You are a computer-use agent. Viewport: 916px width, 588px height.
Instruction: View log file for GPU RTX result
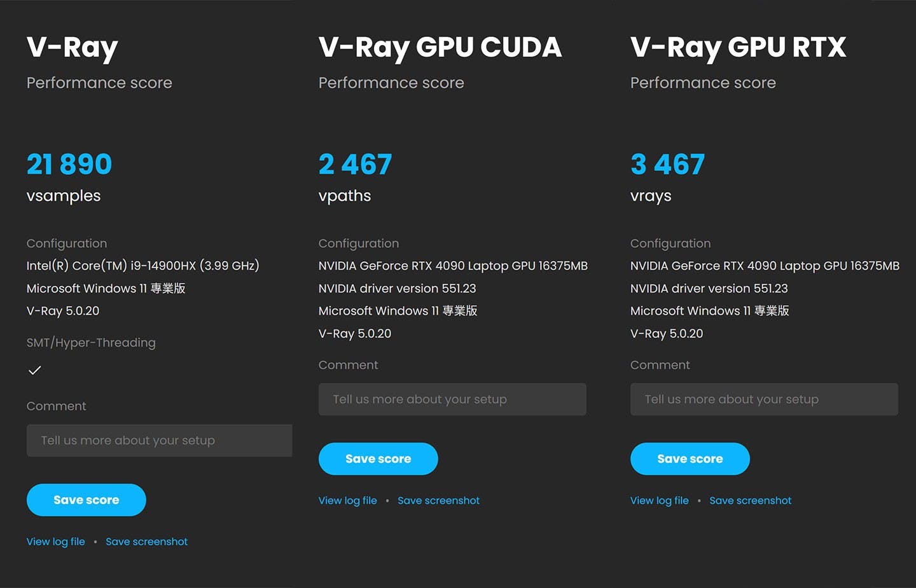(660, 501)
